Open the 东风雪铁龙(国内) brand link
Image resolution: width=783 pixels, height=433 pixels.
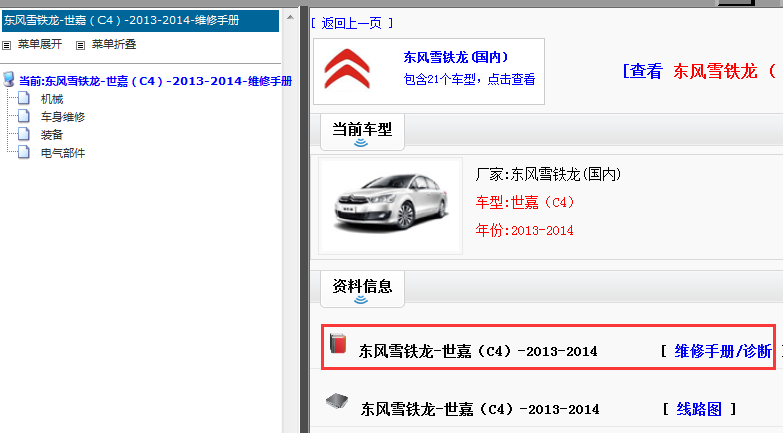(x=455, y=57)
